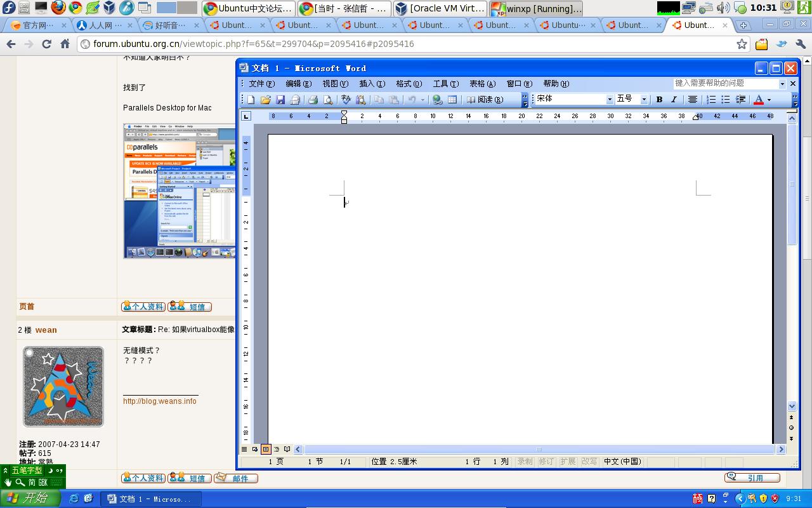Click the Outline view icon in Word
Screen dimensions: 812x508
click(x=276, y=449)
